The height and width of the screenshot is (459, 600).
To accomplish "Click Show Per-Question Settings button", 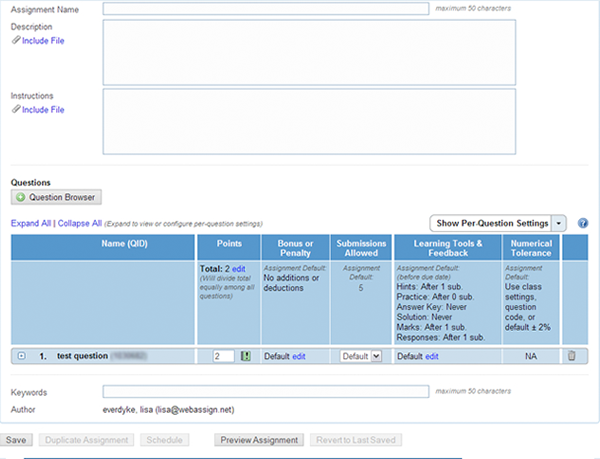I will click(x=490, y=223).
